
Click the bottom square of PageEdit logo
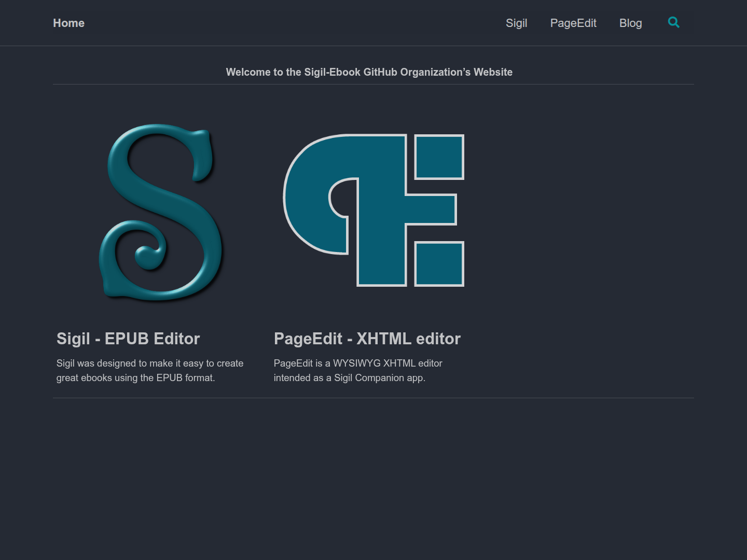pos(439,263)
